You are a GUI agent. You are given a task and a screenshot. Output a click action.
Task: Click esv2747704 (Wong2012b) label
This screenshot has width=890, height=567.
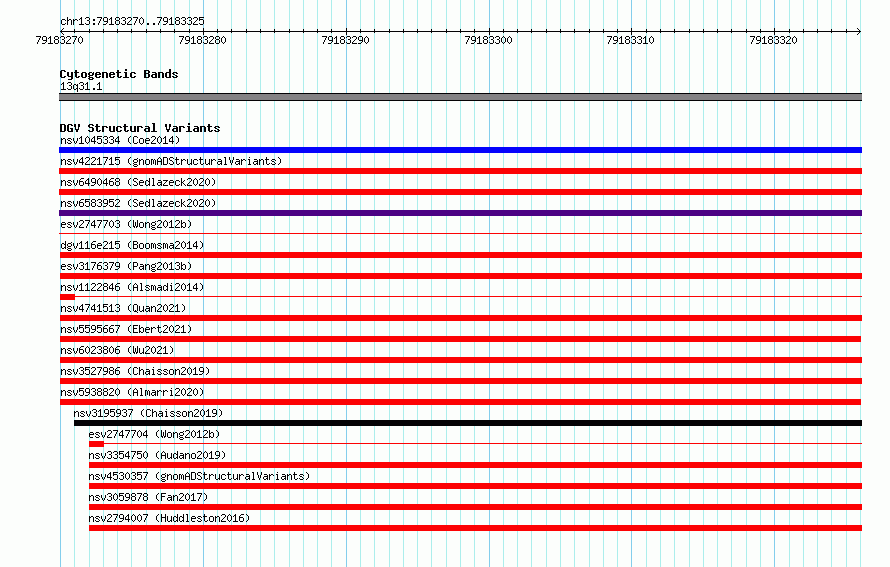point(154,434)
